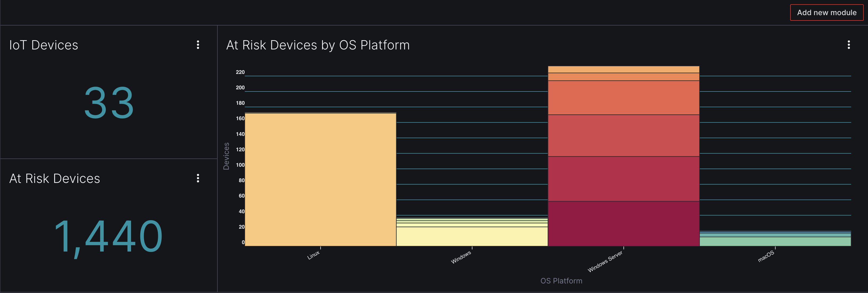Click the At Risk Devices total 1,440
This screenshot has height=293, width=868.
109,236
